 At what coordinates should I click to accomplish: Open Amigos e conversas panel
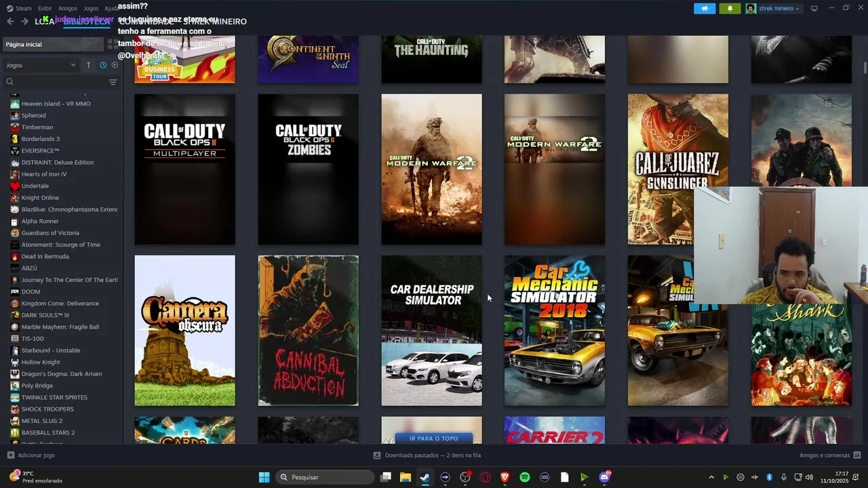coord(830,455)
